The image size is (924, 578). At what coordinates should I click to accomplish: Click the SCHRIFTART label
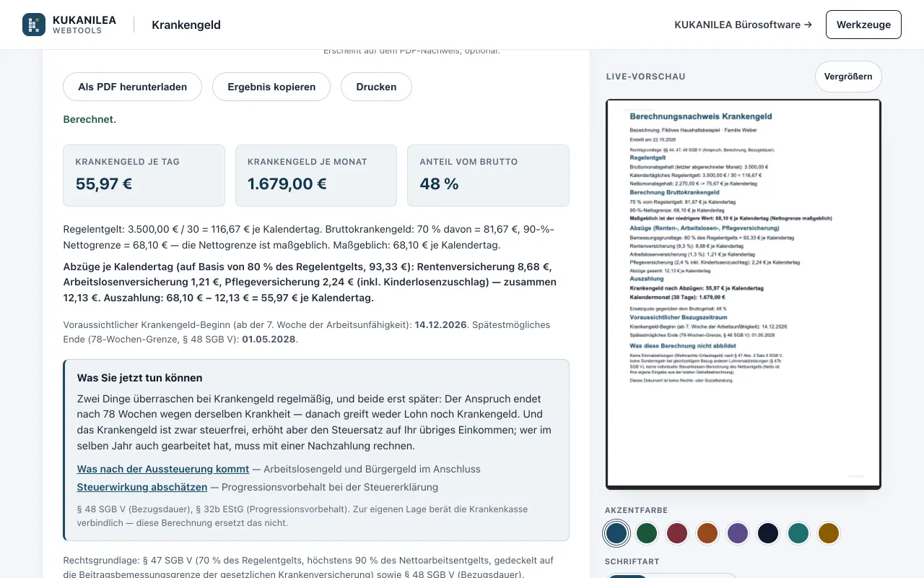pyautogui.click(x=632, y=561)
